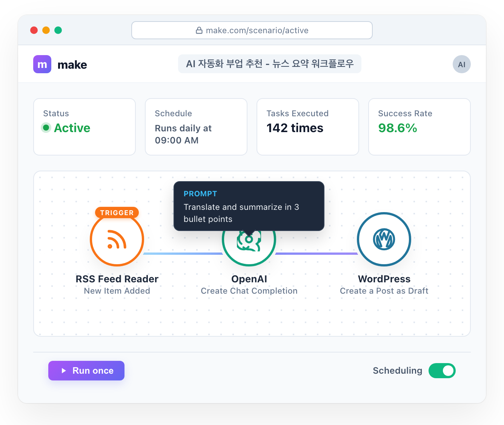Click the play triangle in Run once
The image size is (504, 425).
tap(64, 371)
